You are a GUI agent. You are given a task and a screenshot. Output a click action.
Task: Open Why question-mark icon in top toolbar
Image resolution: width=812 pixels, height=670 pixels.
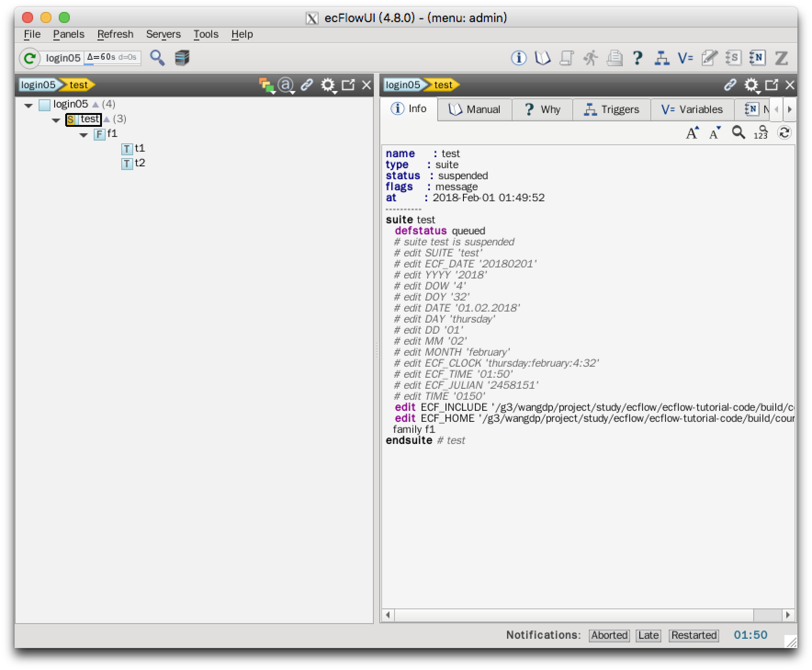637,58
